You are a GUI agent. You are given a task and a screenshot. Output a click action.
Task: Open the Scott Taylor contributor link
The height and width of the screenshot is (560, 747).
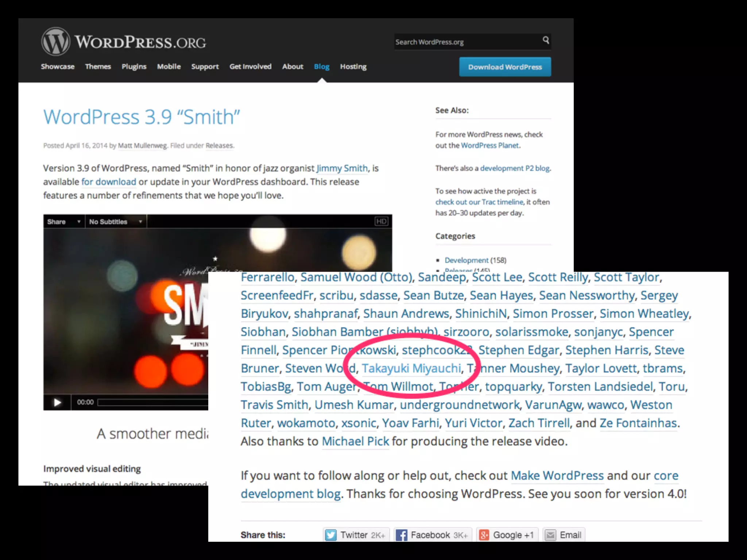tap(627, 277)
